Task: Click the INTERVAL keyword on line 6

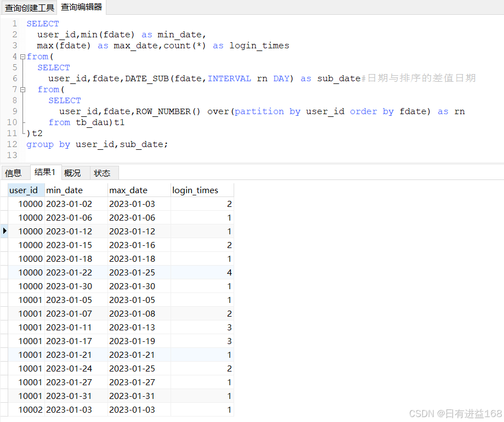Action: click(229, 79)
